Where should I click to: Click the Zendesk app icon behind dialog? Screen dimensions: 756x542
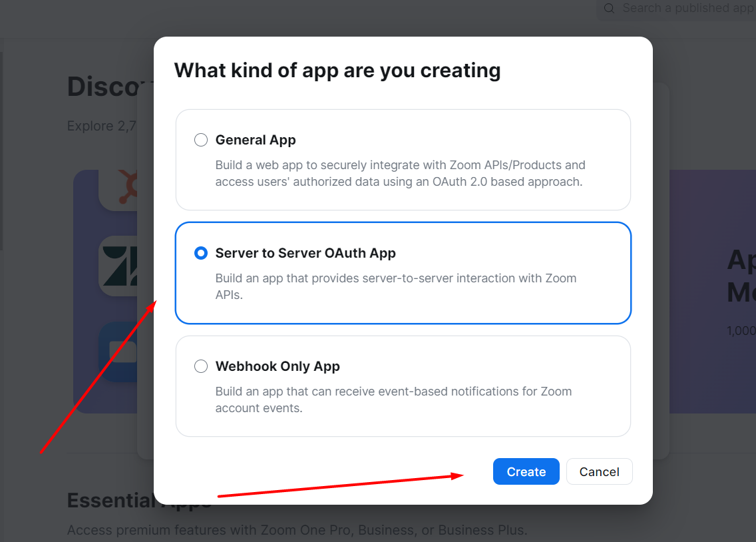[x=118, y=266]
